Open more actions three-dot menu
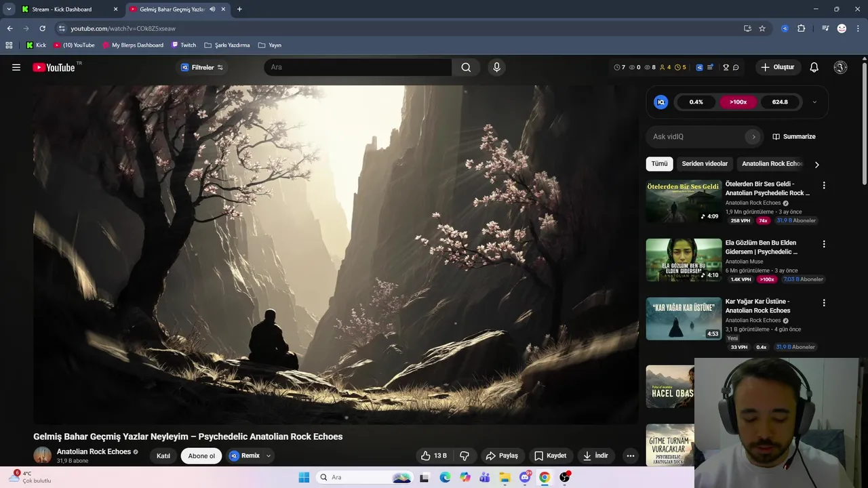 pyautogui.click(x=631, y=455)
